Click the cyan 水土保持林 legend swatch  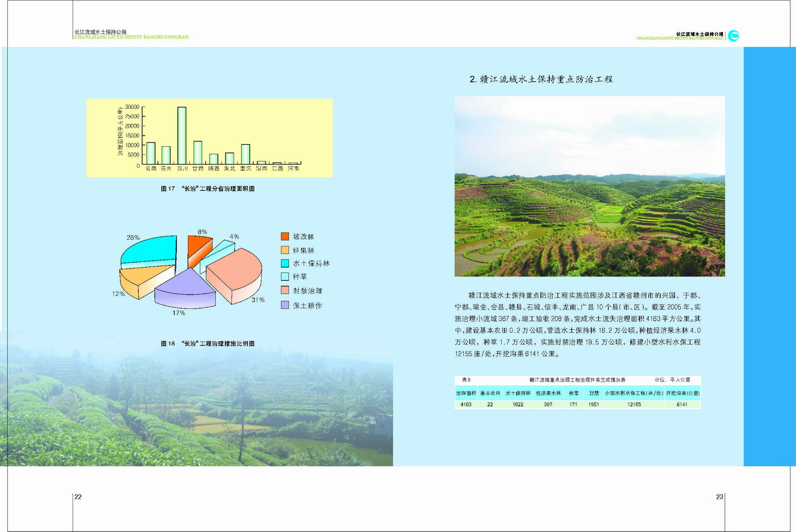(285, 263)
